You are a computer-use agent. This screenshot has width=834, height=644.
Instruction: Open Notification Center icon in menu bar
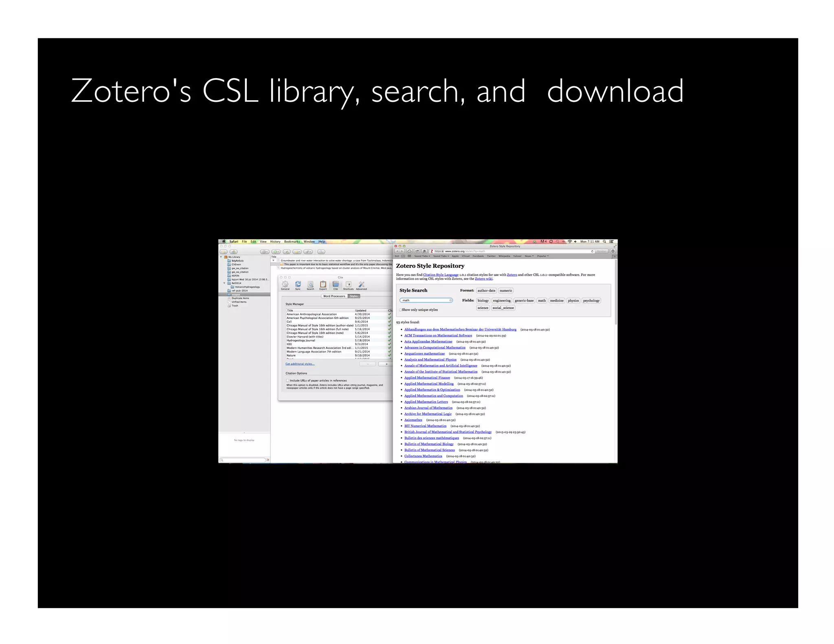[x=611, y=241]
